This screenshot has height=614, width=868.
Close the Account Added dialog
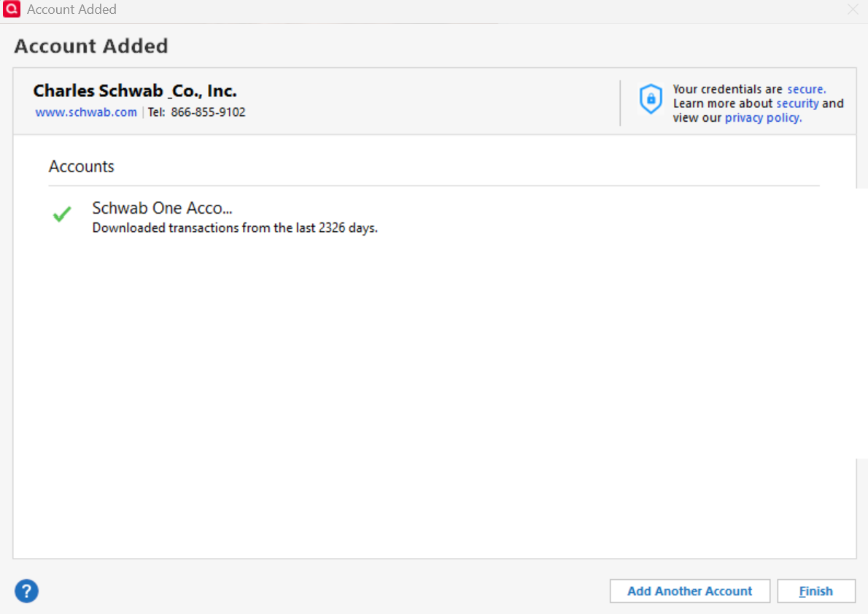coord(853,9)
